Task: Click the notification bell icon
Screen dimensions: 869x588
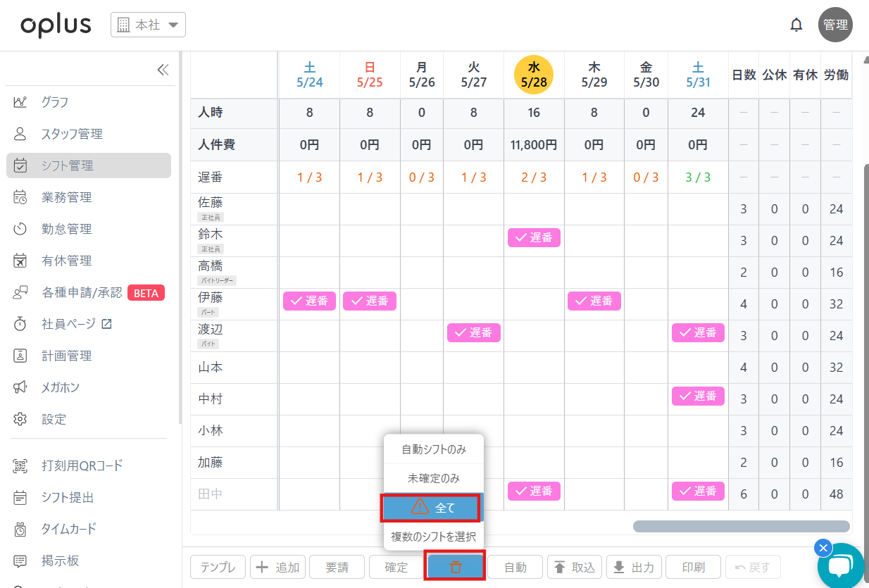Action: [796, 25]
